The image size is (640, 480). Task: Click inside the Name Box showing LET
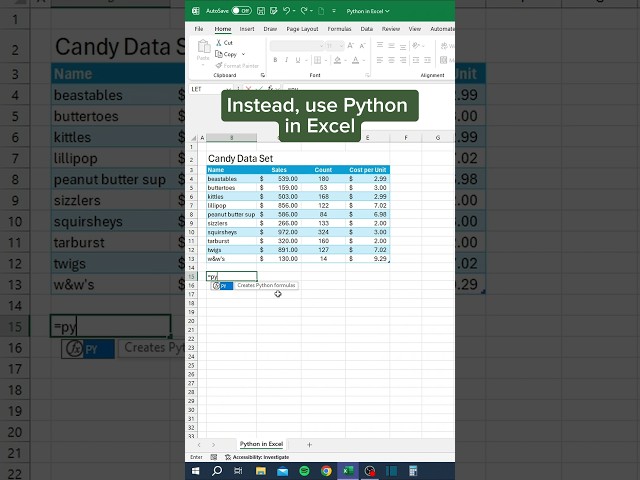[208, 89]
